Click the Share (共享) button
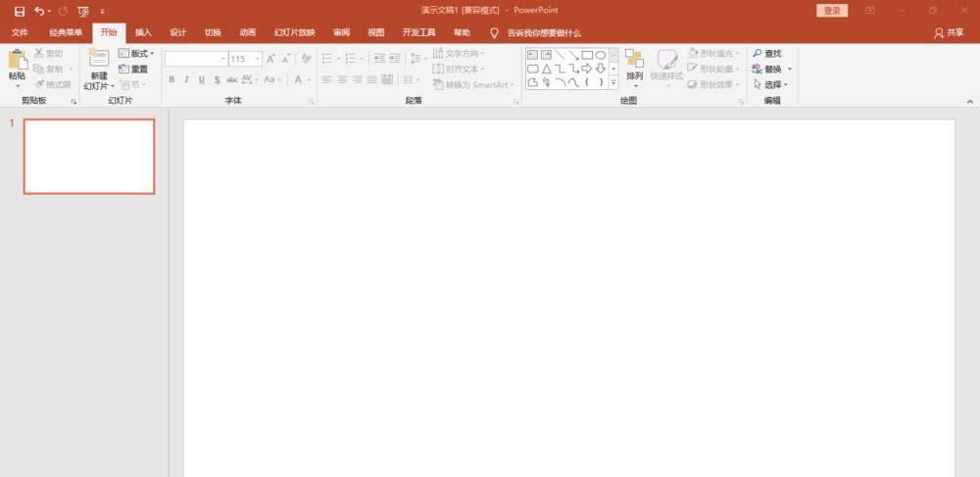 tap(949, 32)
